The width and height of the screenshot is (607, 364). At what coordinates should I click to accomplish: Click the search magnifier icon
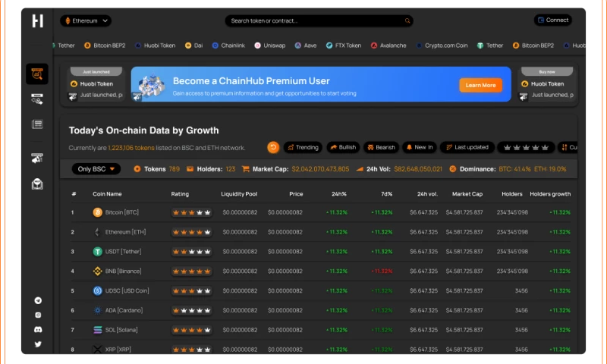[407, 21]
